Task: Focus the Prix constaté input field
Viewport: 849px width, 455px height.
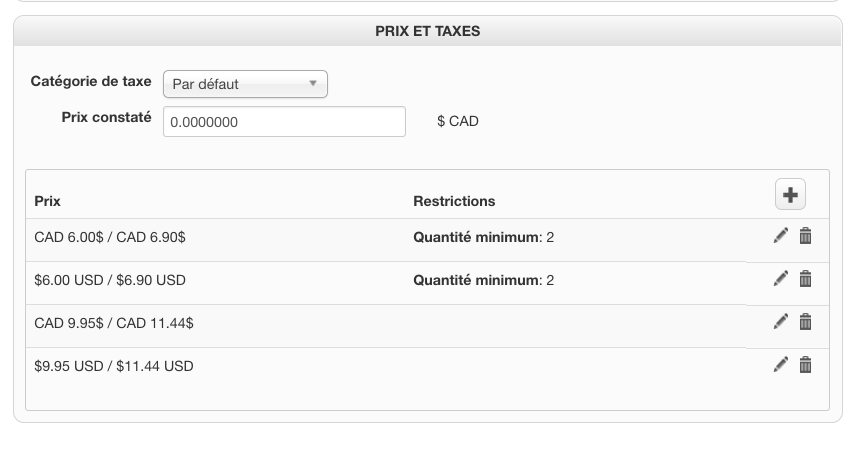Action: 284,122
